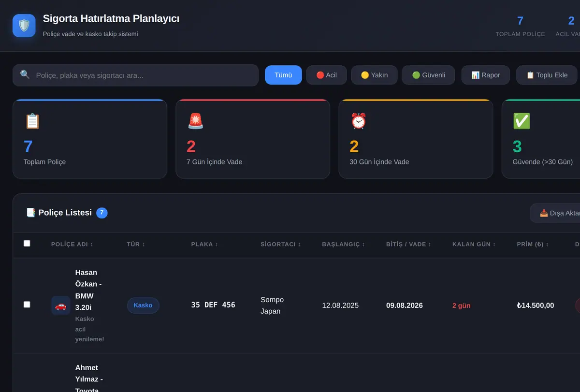The width and height of the screenshot is (580, 392).
Task: Click the policy search input field
Action: point(135,75)
